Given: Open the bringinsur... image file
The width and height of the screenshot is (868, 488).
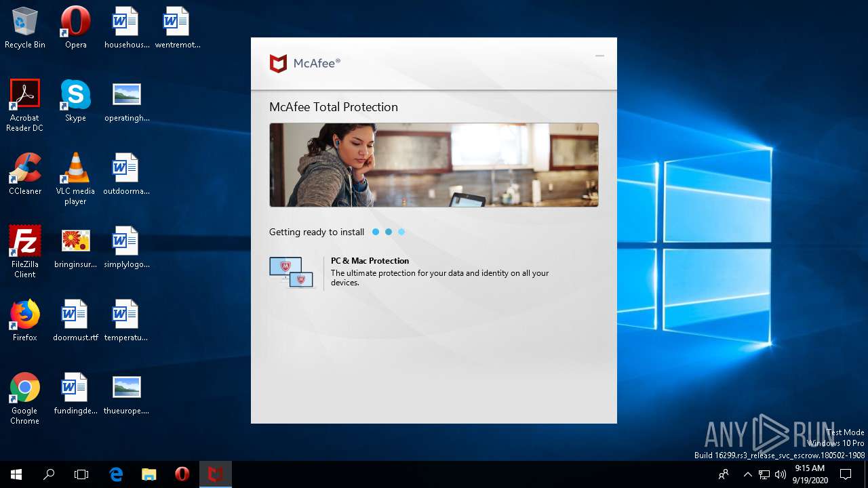Looking at the screenshot, I should (75, 247).
